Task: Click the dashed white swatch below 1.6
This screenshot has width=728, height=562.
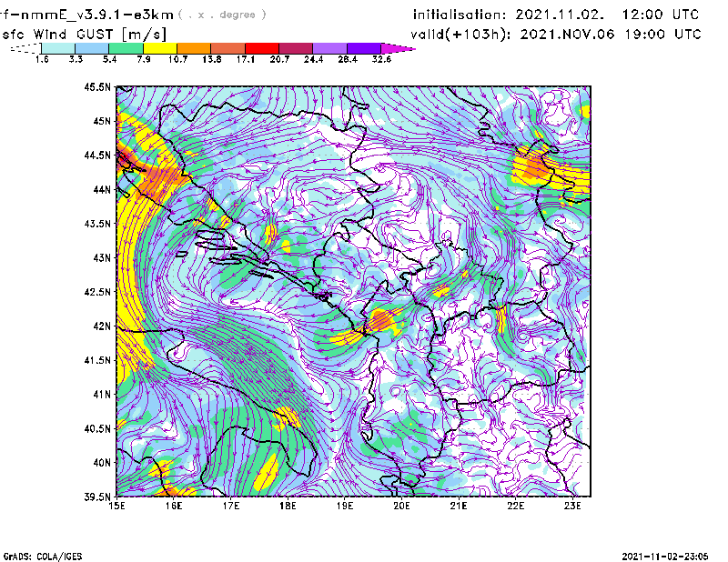Action: [25, 48]
